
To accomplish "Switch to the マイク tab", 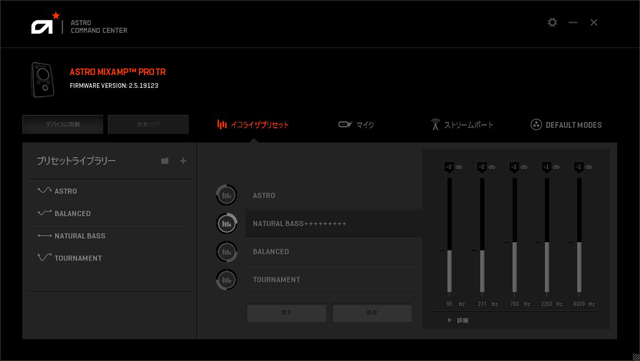I will tap(356, 125).
